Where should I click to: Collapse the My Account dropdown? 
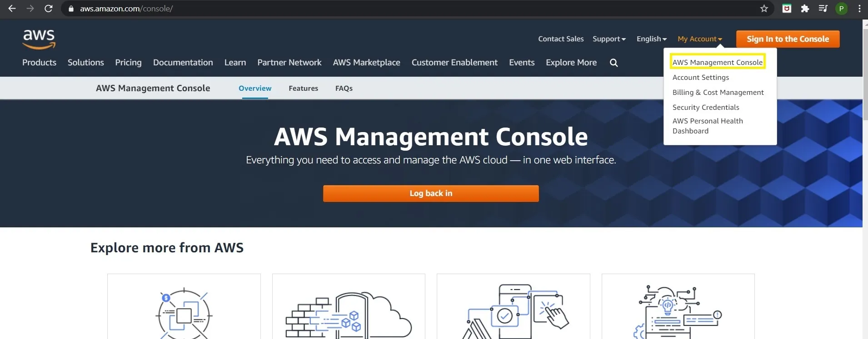tap(700, 39)
